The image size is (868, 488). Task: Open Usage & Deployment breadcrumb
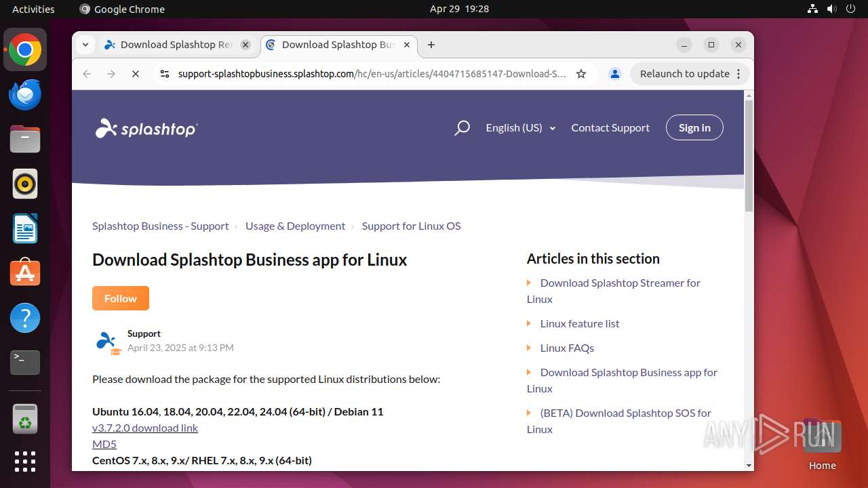tap(295, 226)
